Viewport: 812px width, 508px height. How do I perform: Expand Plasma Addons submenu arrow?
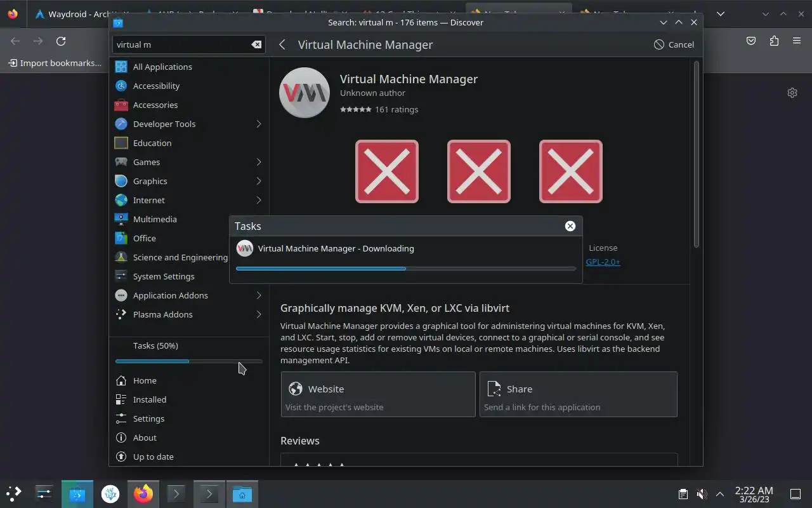point(259,314)
